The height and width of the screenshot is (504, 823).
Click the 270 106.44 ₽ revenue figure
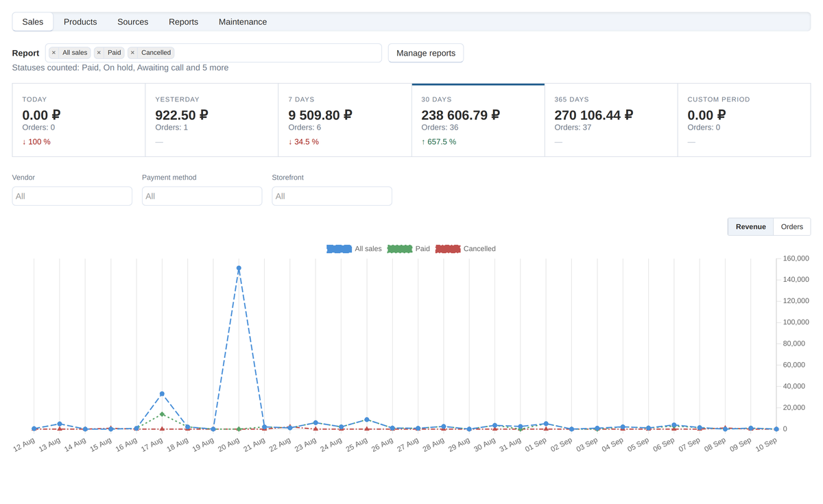coord(593,115)
